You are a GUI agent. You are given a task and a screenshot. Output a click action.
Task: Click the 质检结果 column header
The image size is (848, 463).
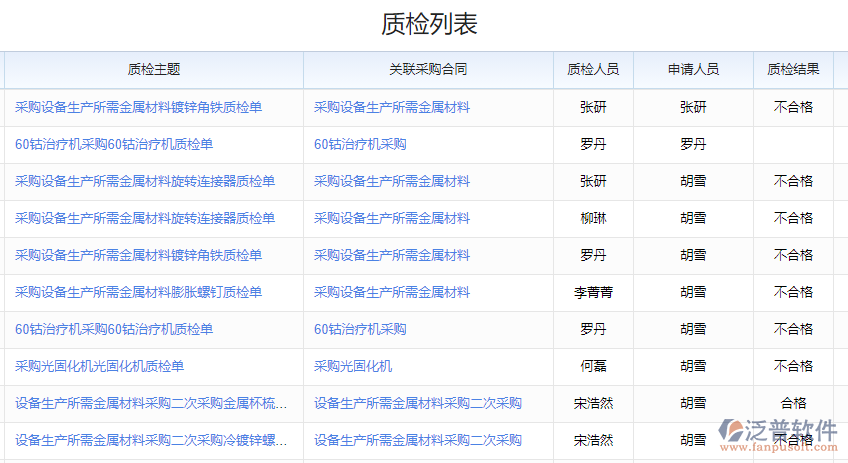click(793, 70)
